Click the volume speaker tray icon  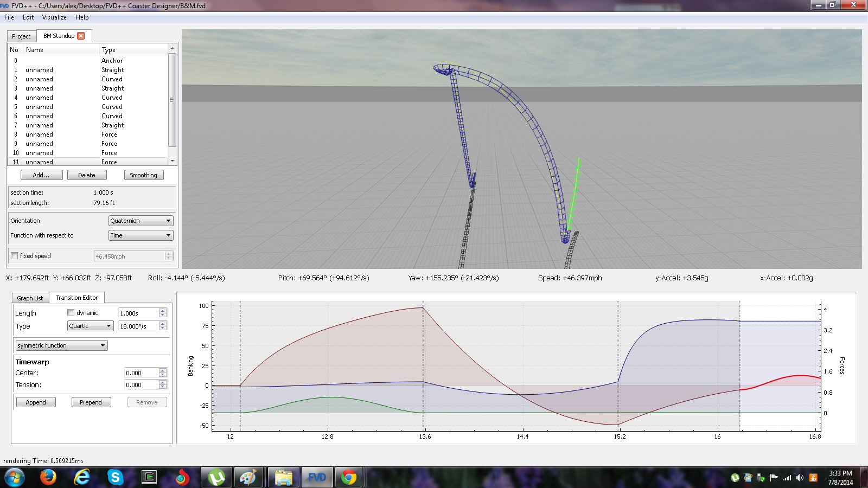(800, 478)
